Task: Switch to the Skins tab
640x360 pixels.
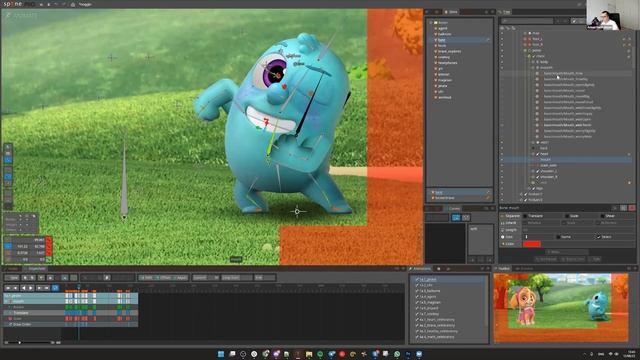Action: click(x=452, y=12)
